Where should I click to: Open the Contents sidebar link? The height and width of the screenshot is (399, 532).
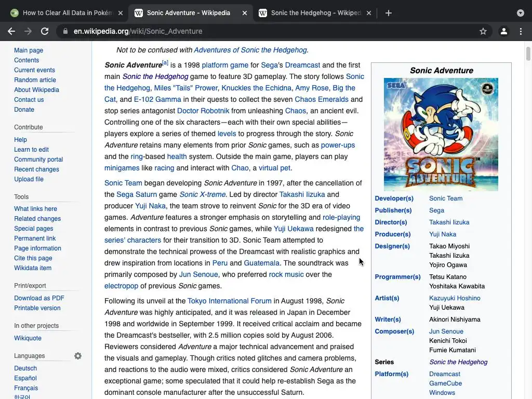[26, 60]
